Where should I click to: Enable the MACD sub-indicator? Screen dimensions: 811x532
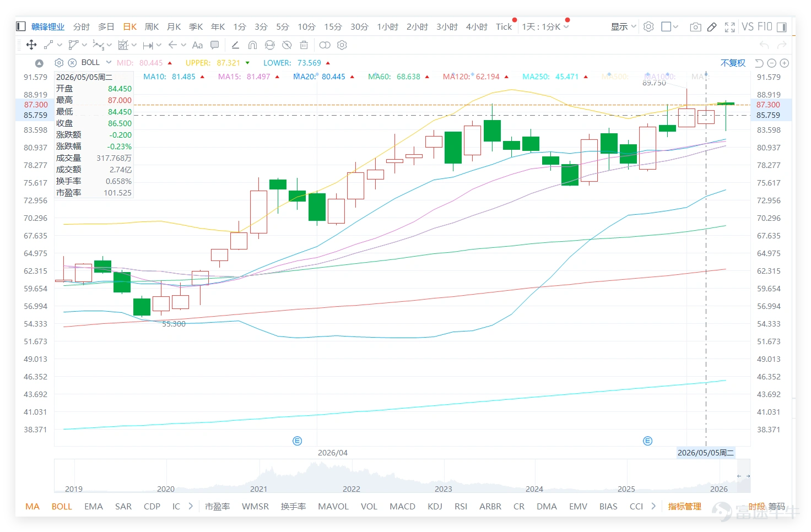402,506
